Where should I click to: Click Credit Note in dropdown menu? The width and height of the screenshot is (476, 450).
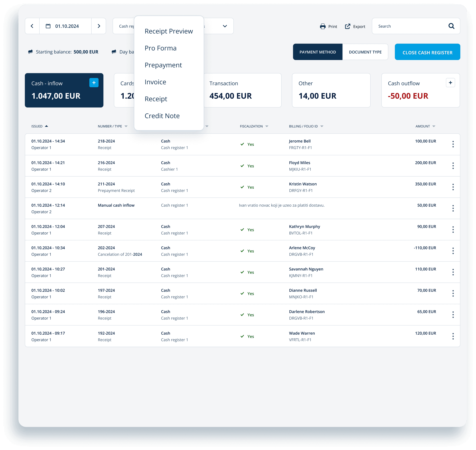tap(162, 115)
